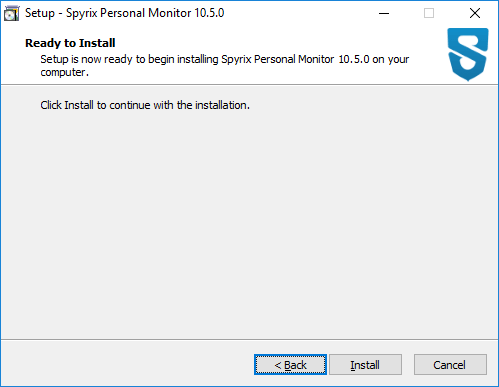Click the Install button to begin installation
499x387 pixels.
point(365,365)
